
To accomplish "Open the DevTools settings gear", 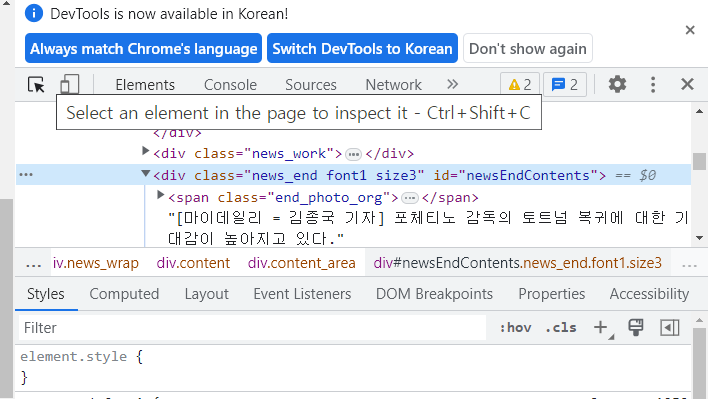I will [617, 84].
